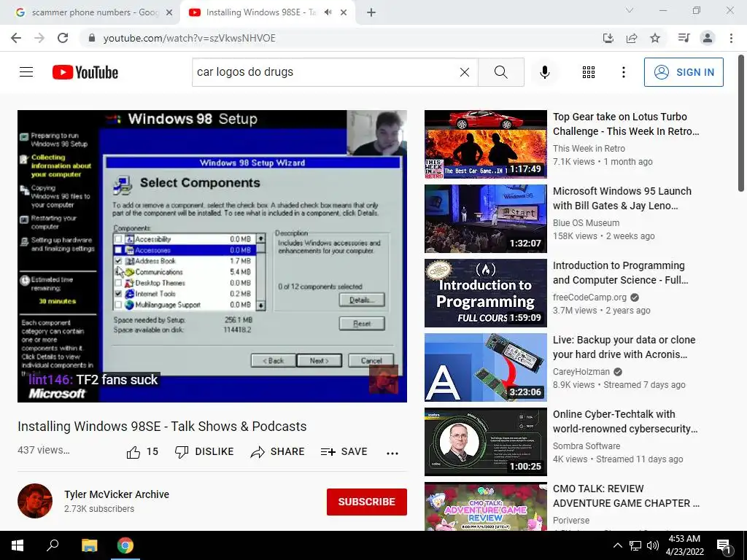
Task: Open the Introduction to Programming thumbnail
Action: [x=485, y=293]
